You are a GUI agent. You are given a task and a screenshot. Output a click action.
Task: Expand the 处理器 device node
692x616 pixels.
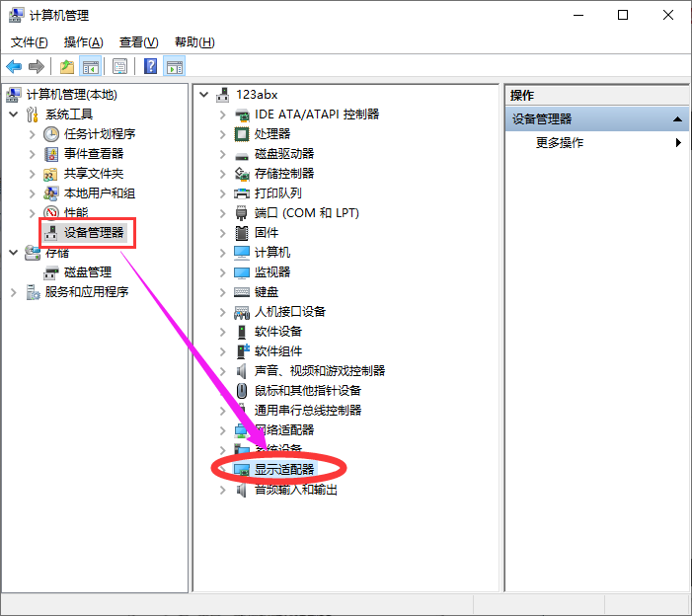(222, 134)
